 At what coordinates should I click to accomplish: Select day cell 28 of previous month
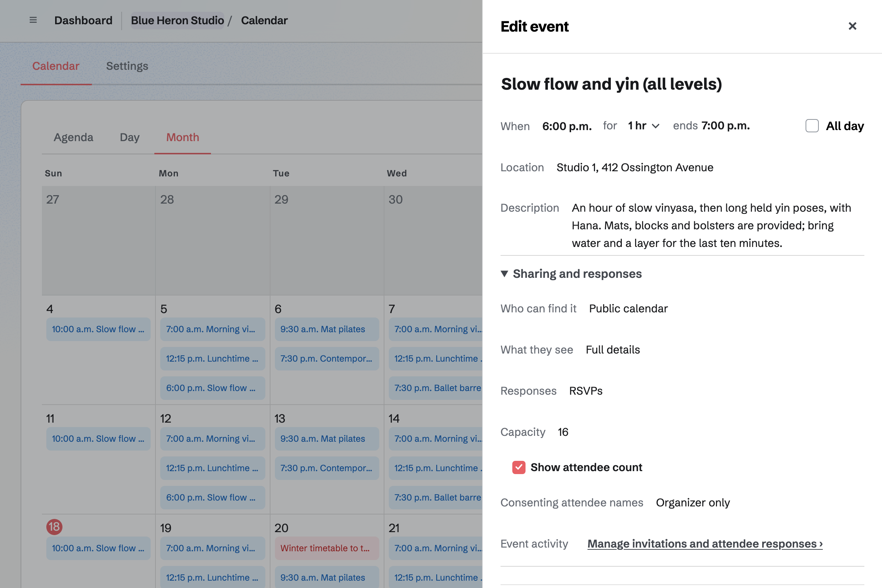pyautogui.click(x=213, y=240)
